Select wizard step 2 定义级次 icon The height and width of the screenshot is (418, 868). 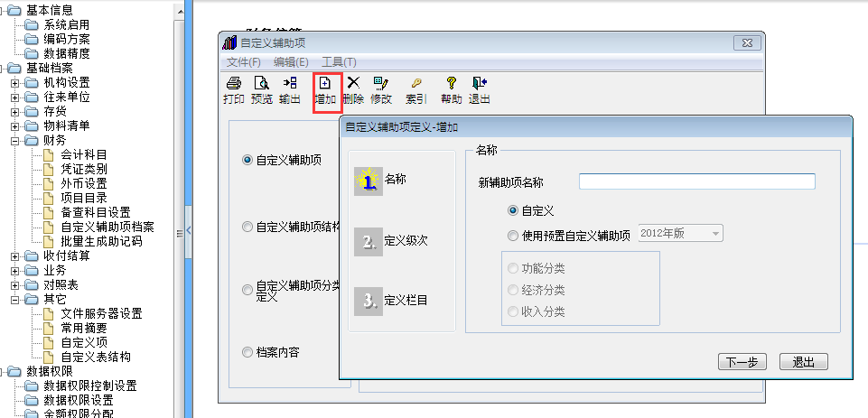coord(369,241)
